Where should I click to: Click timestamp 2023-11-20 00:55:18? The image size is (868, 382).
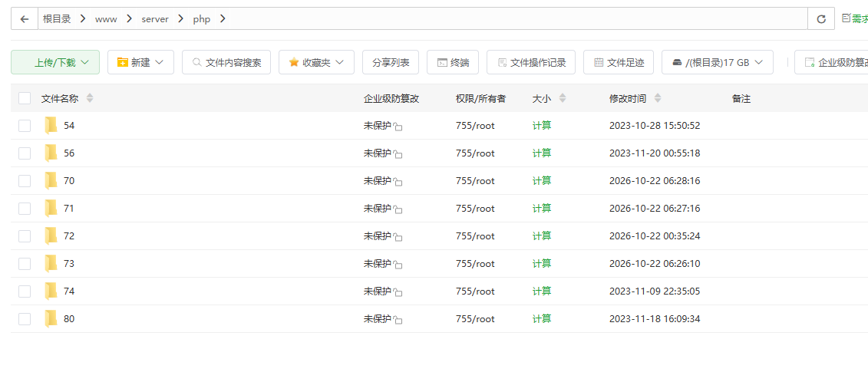pos(655,153)
